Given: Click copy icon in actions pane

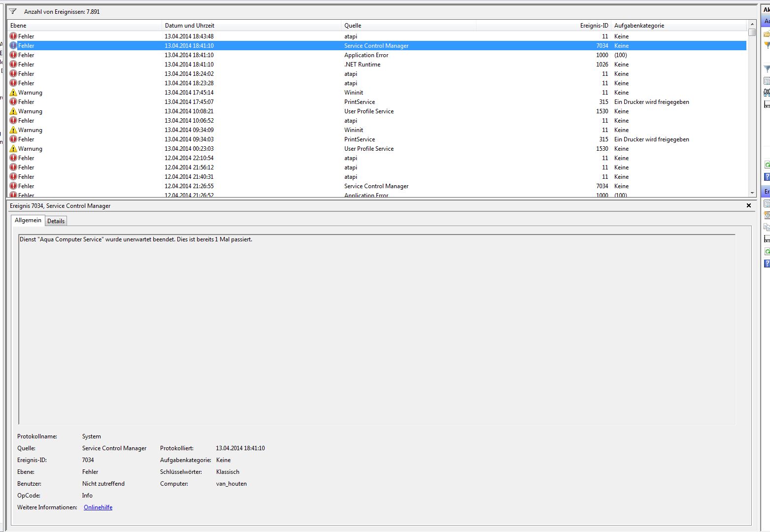Looking at the screenshot, I should pyautogui.click(x=767, y=227).
